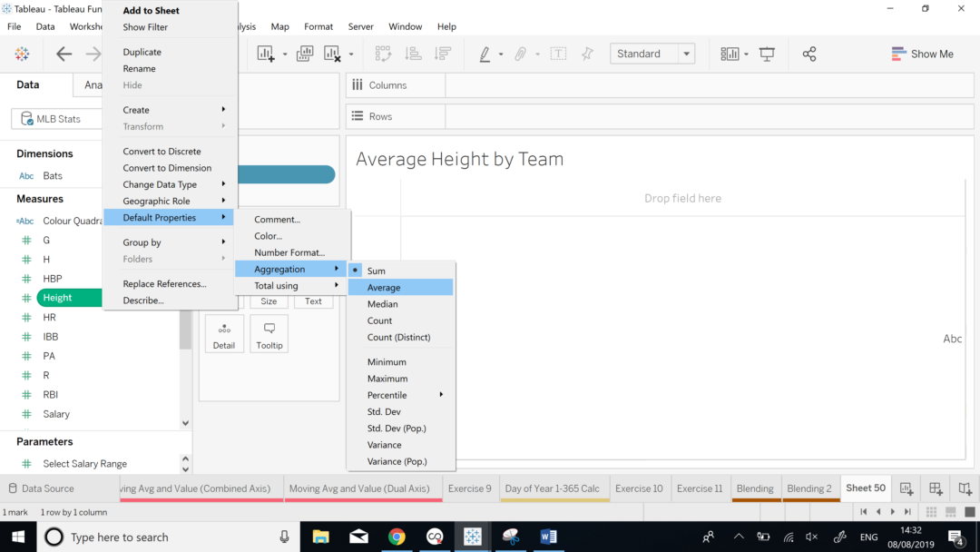
Task: Open Tableau from the Windows taskbar
Action: [473, 536]
